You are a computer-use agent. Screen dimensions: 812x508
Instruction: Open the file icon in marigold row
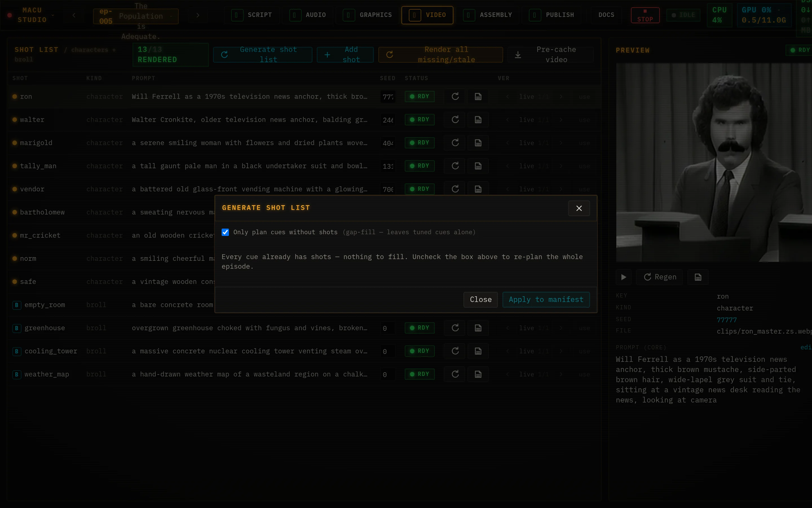tap(478, 143)
